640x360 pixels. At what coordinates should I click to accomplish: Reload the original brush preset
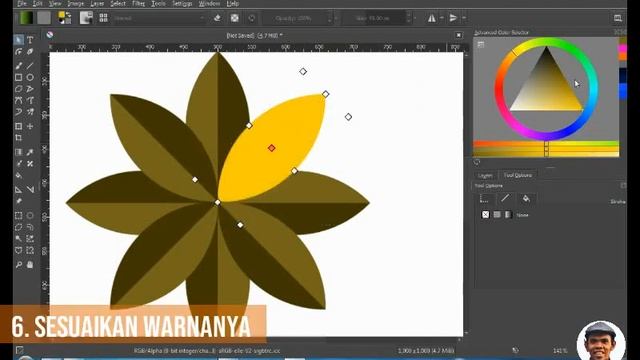click(x=252, y=18)
